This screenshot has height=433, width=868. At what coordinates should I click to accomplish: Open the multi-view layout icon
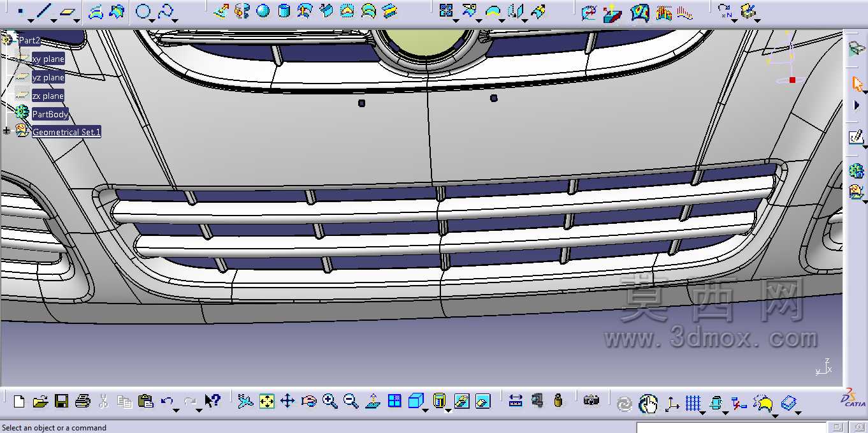point(394,401)
